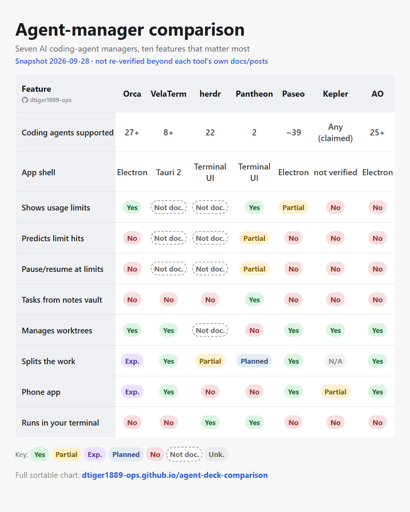Click the Unk. badge in the key
Screen dimensions: 410x512
pyautogui.click(x=216, y=454)
